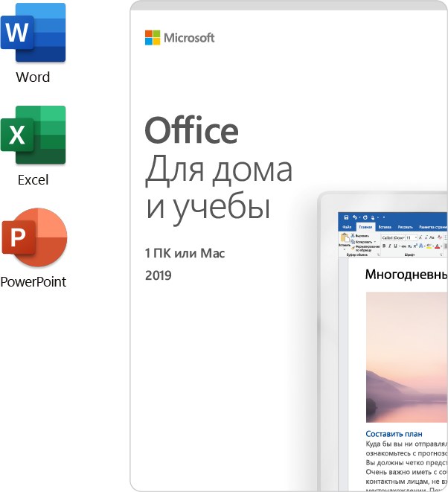
Task: Switch to the Разметка страницы ribbon tab
Action: pos(433,227)
